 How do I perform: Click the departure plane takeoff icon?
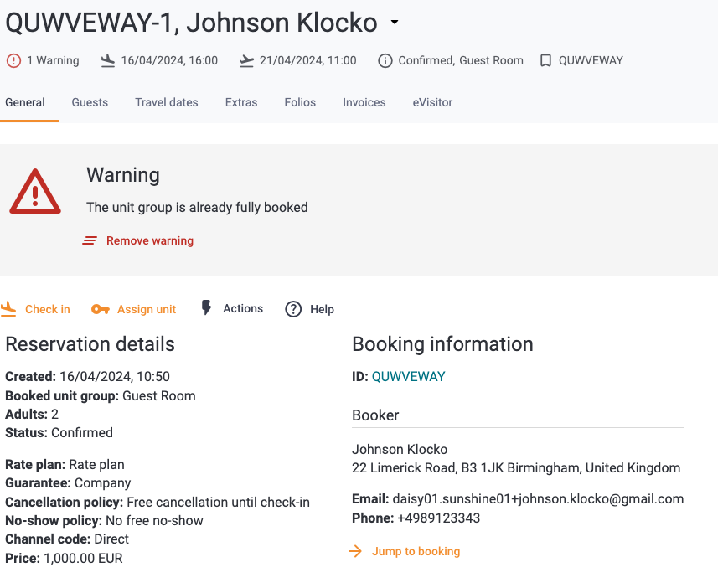(x=246, y=60)
